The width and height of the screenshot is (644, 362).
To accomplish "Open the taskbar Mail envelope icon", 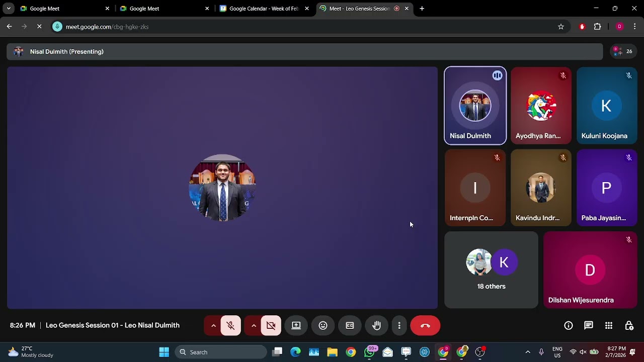I will 387,352.
